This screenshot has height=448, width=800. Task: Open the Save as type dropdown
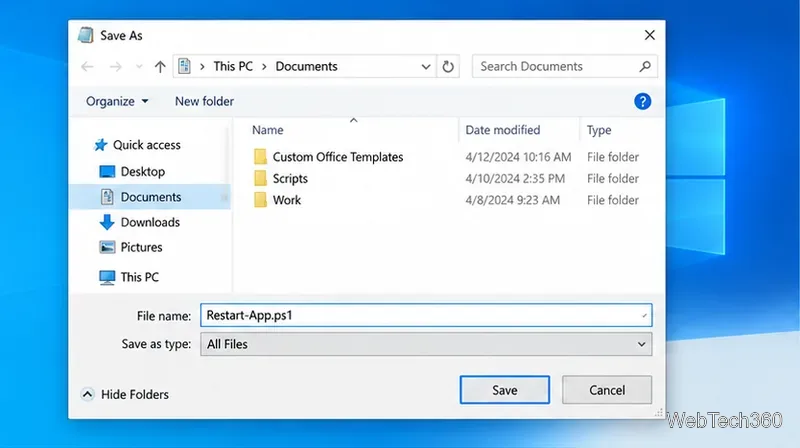click(426, 344)
